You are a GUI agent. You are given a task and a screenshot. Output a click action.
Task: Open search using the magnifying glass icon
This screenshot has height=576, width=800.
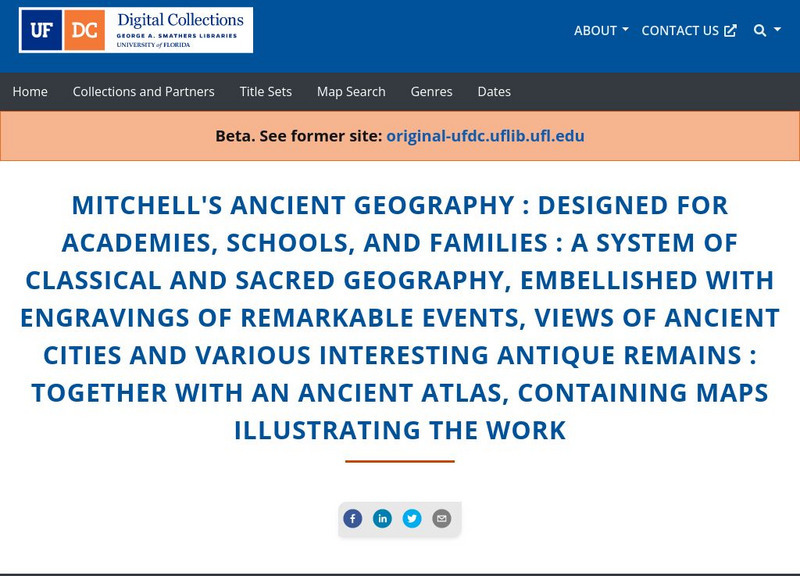coord(758,30)
